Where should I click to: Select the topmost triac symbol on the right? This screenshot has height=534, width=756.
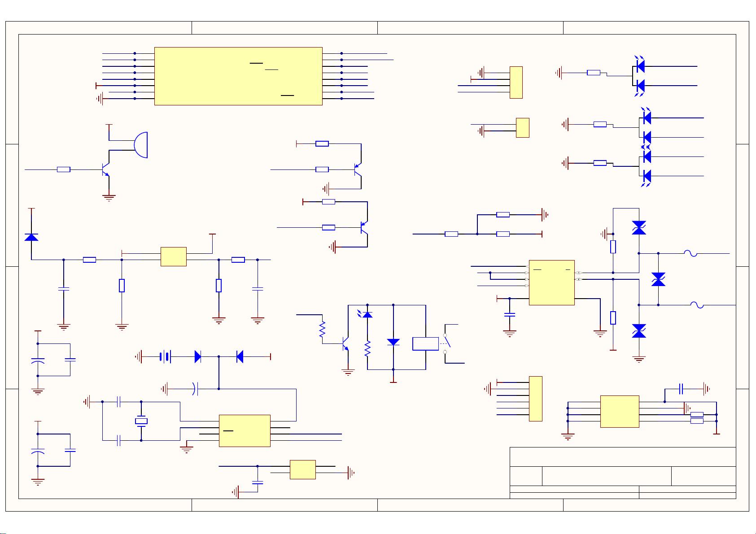coord(638,227)
